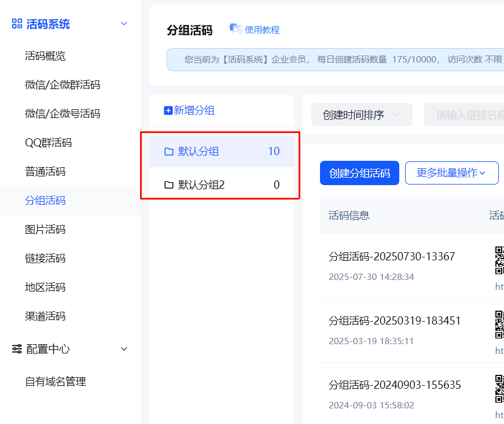The width and height of the screenshot is (504, 424).
Task: Open the 使用教程 link
Action: tap(262, 30)
